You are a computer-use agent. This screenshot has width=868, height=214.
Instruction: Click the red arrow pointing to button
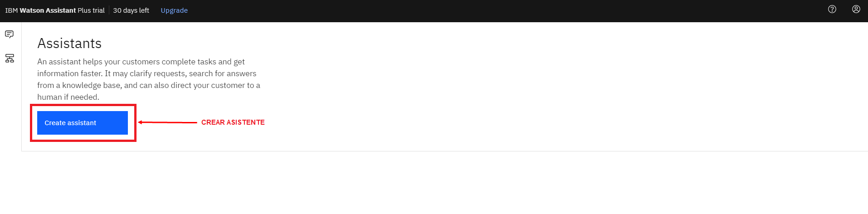click(167, 122)
